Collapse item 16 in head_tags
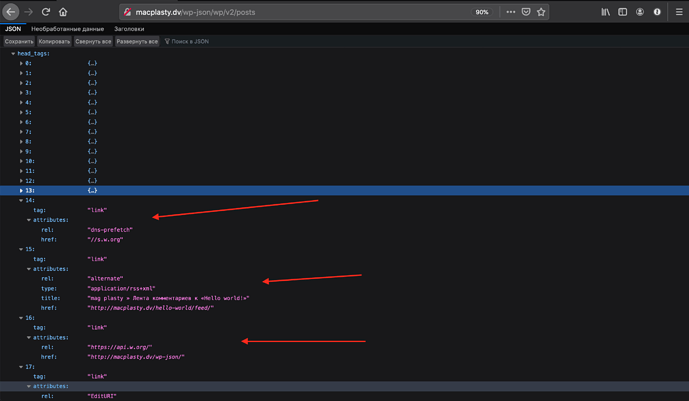 (21, 318)
